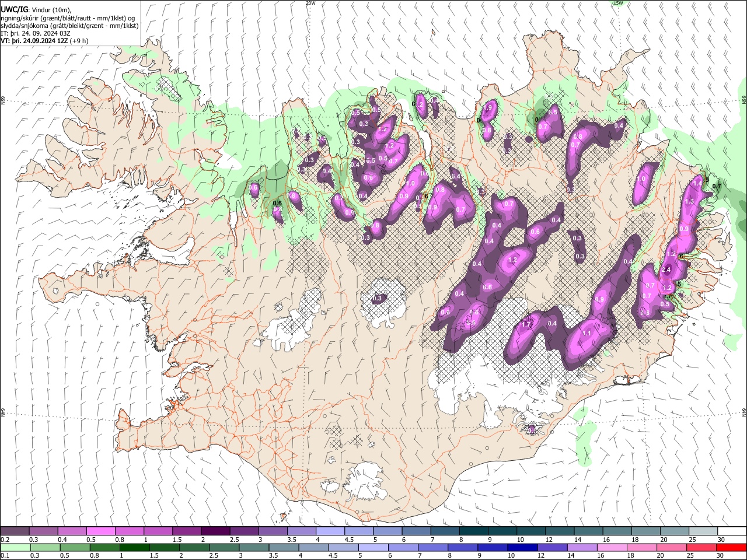Pick the very dark purple 2 swatch in the upper legend row
The image size is (747, 560).
(x=215, y=531)
